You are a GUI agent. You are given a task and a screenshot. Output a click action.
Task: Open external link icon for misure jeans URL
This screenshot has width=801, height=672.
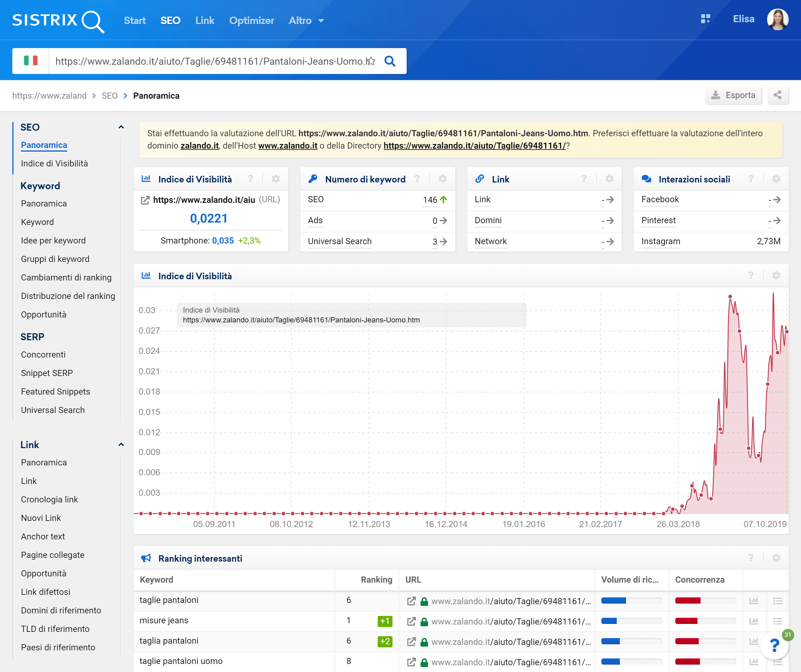tap(411, 621)
